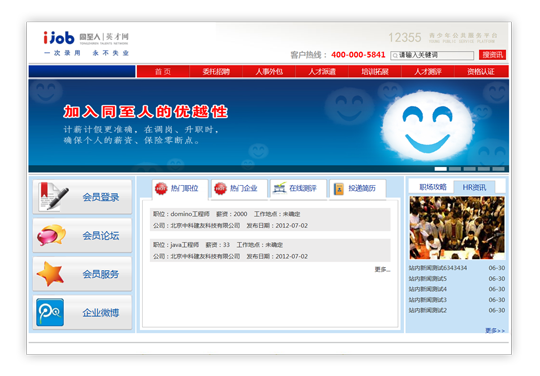Select the first banner slide indicator

click(x=440, y=169)
